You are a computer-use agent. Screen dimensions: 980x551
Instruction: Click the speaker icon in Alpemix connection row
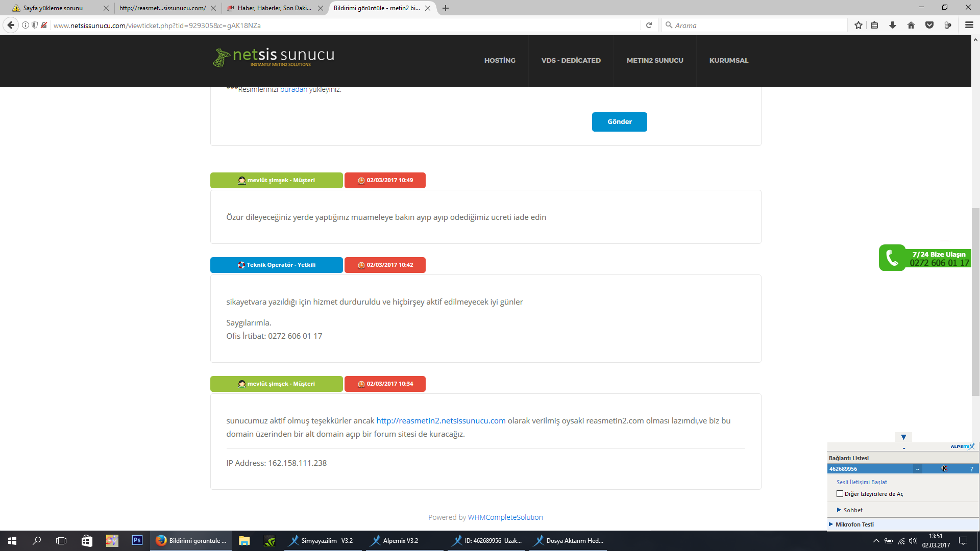click(944, 468)
